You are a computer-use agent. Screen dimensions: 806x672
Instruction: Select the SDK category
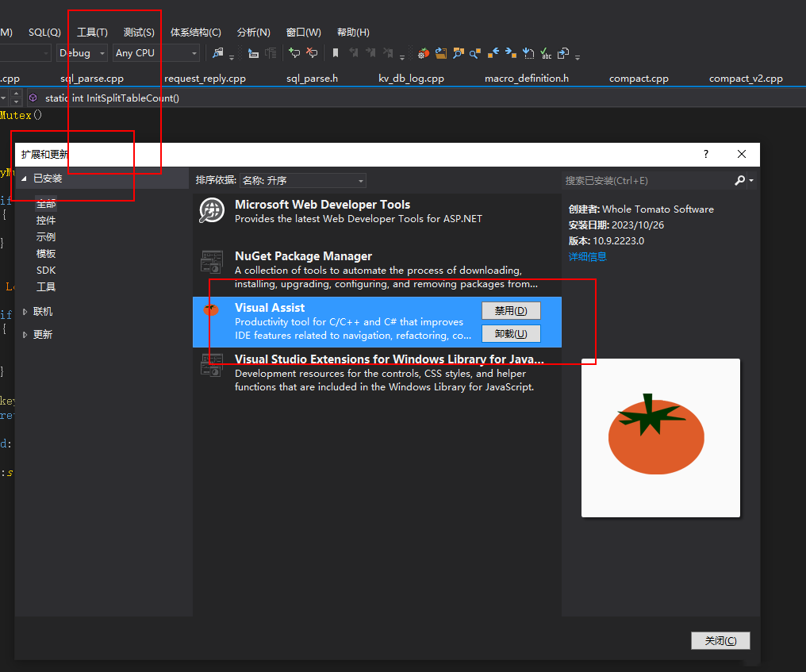[x=46, y=270]
